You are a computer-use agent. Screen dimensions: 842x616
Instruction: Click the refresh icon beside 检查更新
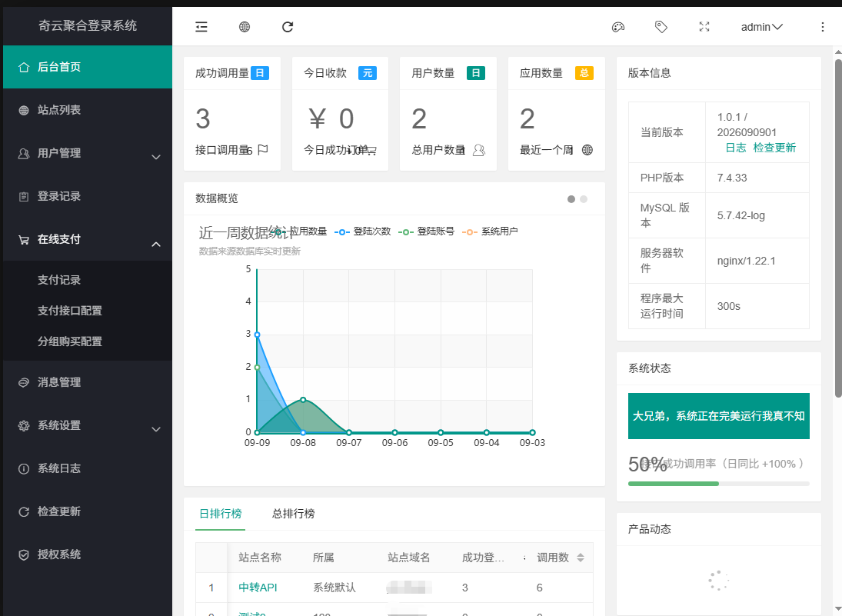24,512
